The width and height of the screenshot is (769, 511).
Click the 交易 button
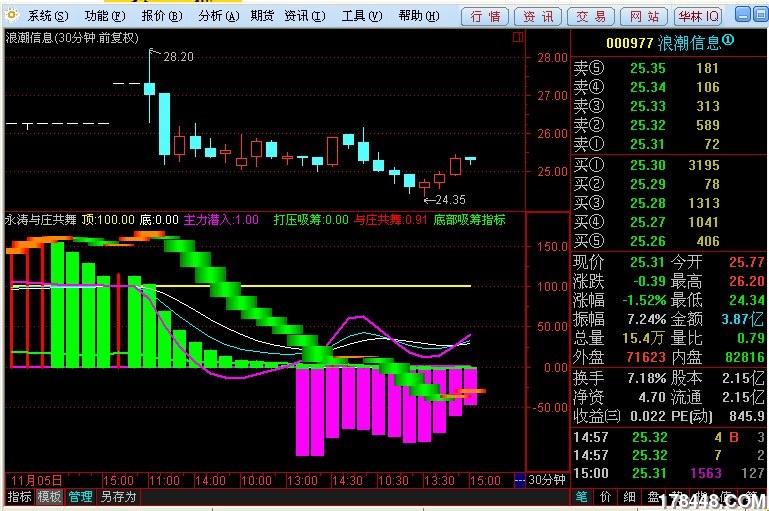pyautogui.click(x=593, y=16)
